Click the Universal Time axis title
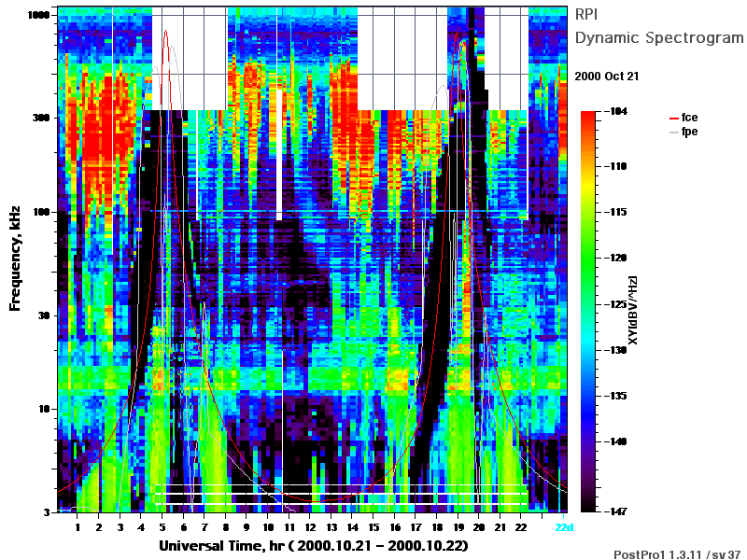The width and height of the screenshot is (747, 560). pos(314,546)
